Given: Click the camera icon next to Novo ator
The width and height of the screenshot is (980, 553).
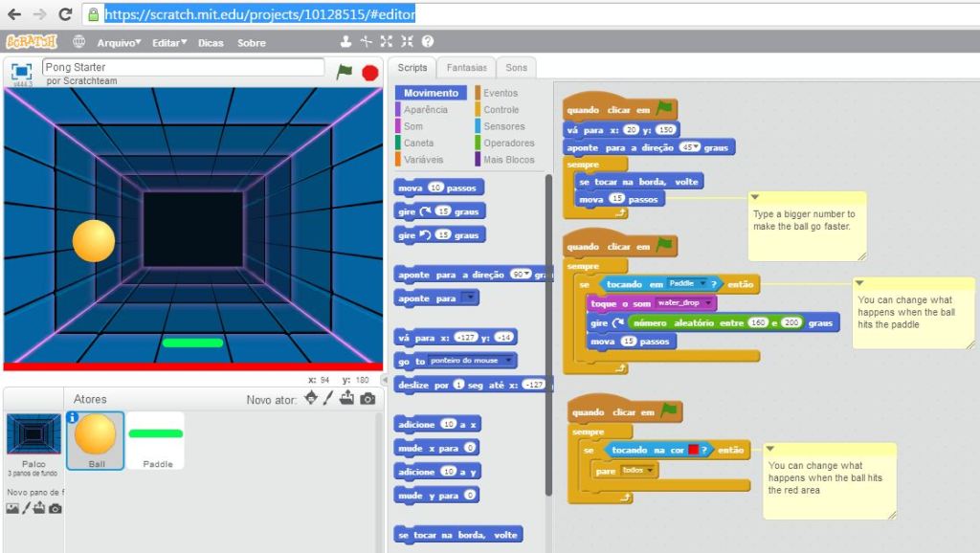Looking at the screenshot, I should pyautogui.click(x=367, y=399).
